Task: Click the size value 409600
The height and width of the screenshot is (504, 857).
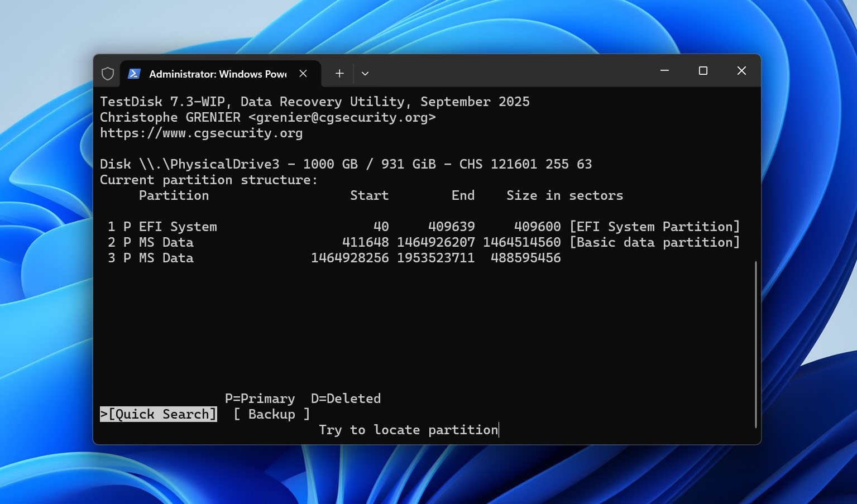Action: [538, 227]
